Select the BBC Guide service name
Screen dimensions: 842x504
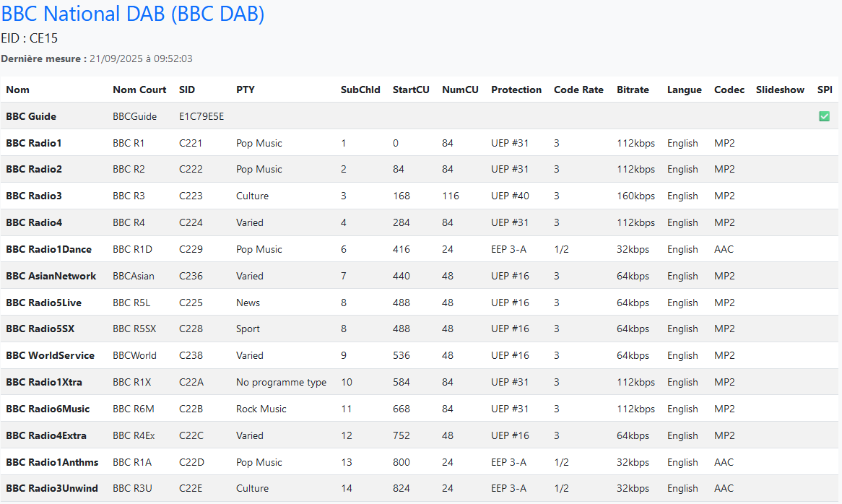[x=31, y=116]
